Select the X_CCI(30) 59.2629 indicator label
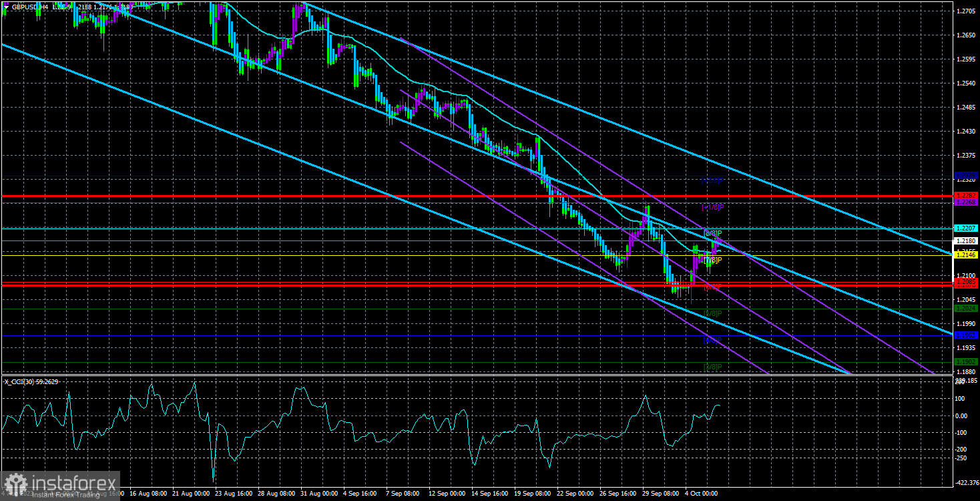The height and width of the screenshot is (501, 980). pyautogui.click(x=31, y=381)
